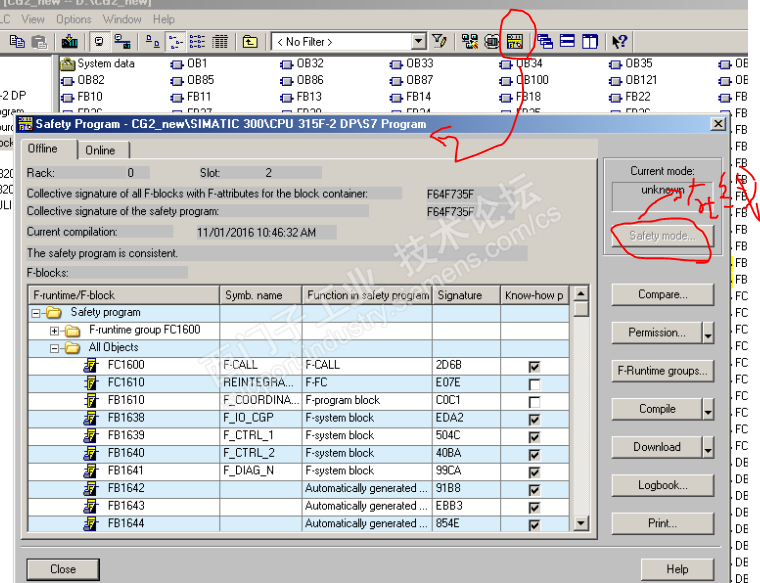760x583 pixels.
Task: Click the filter funnel icon next to No Filter
Action: 439,41
